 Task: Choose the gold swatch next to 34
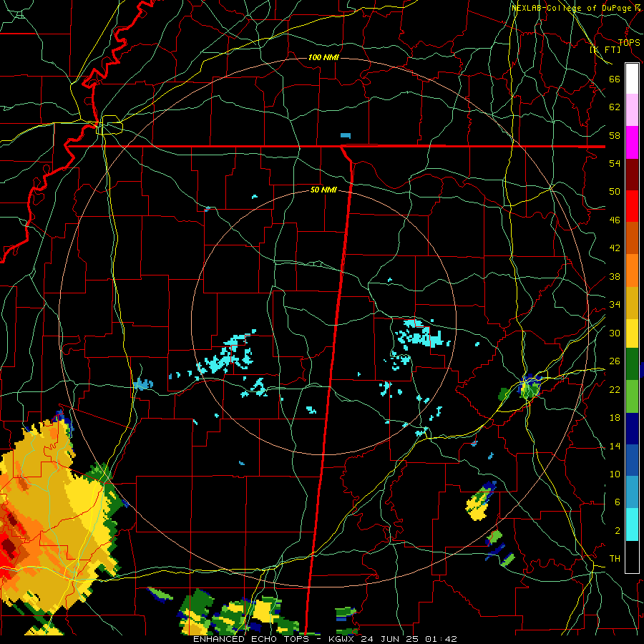[x=632, y=303]
